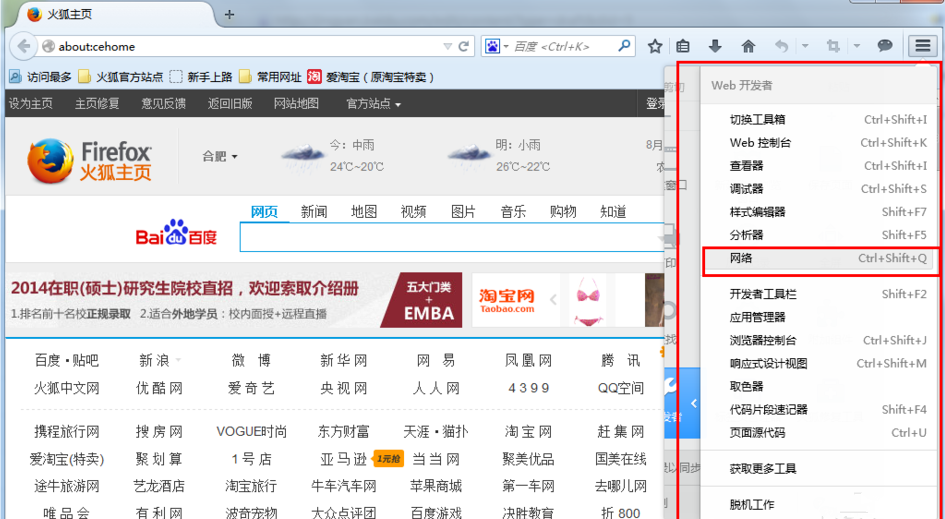
Task: Click the back navigation arrow
Action: 24,46
